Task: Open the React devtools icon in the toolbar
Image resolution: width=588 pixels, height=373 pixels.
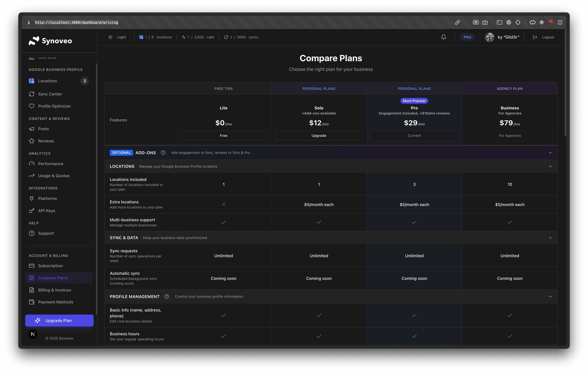Action: 542,22
